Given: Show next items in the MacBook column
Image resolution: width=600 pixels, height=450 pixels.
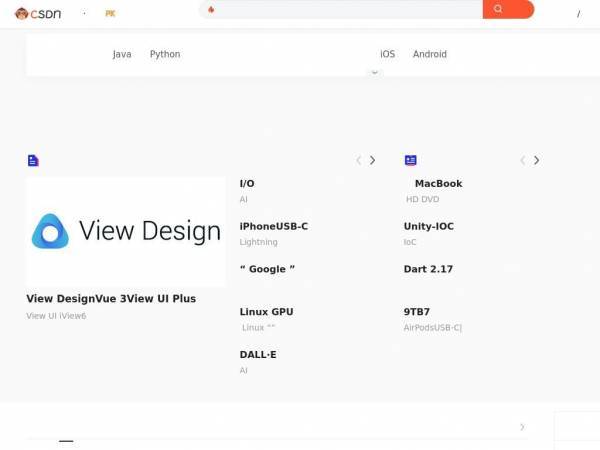Looking at the screenshot, I should (x=536, y=160).
